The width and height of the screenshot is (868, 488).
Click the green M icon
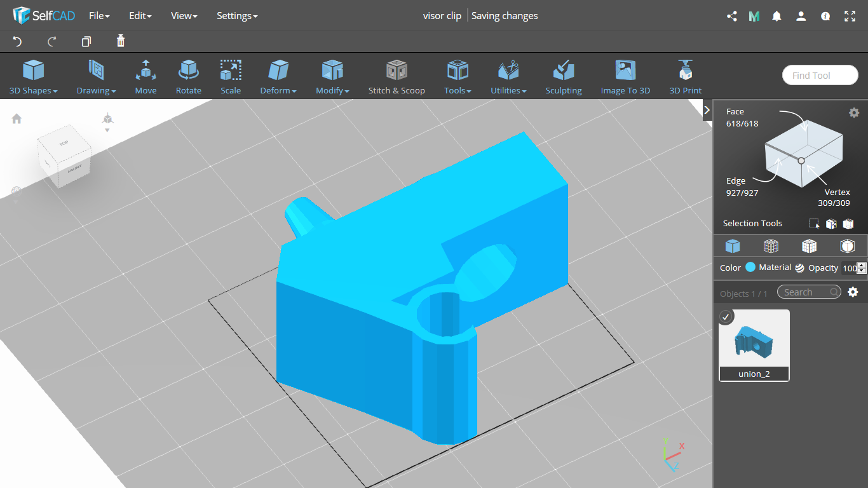coord(754,17)
